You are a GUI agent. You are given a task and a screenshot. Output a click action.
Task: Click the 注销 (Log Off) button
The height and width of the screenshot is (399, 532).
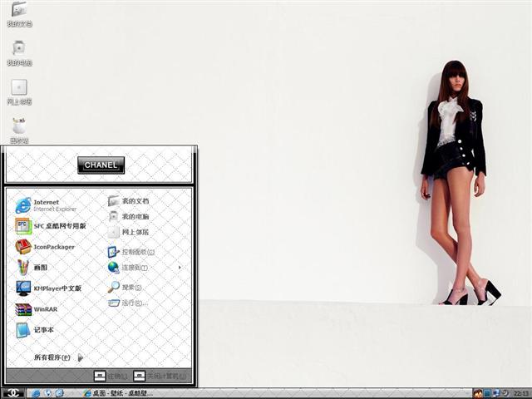pyautogui.click(x=111, y=376)
